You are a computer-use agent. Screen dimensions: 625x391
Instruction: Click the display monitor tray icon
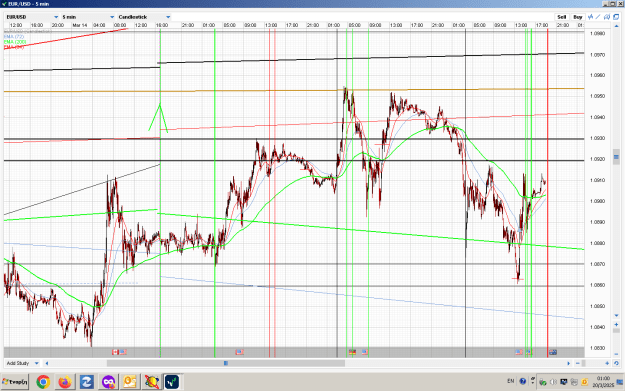point(564,382)
